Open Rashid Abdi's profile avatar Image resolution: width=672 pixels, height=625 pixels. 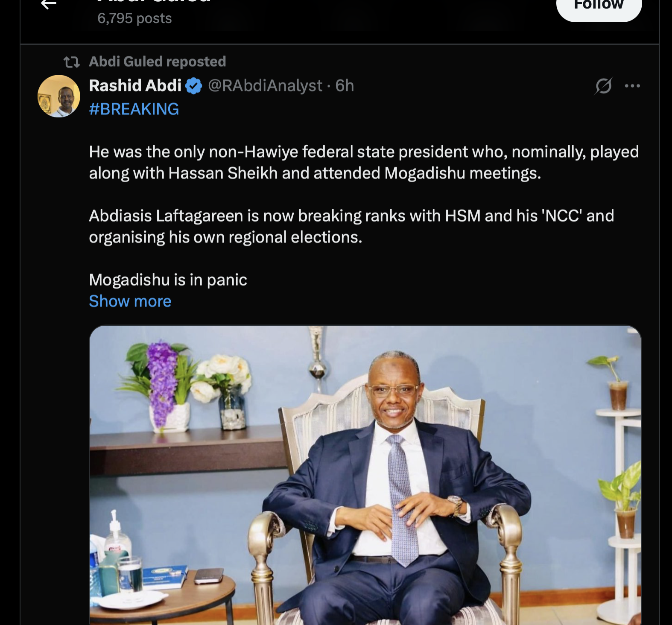click(x=59, y=96)
